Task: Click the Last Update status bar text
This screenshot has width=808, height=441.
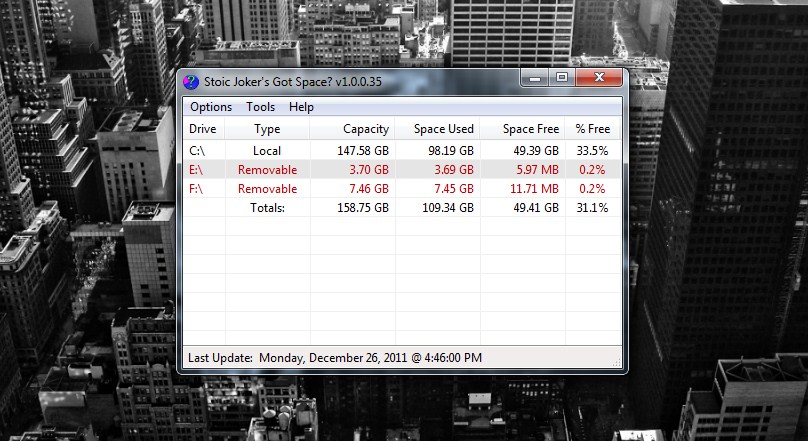Action: click(x=335, y=358)
